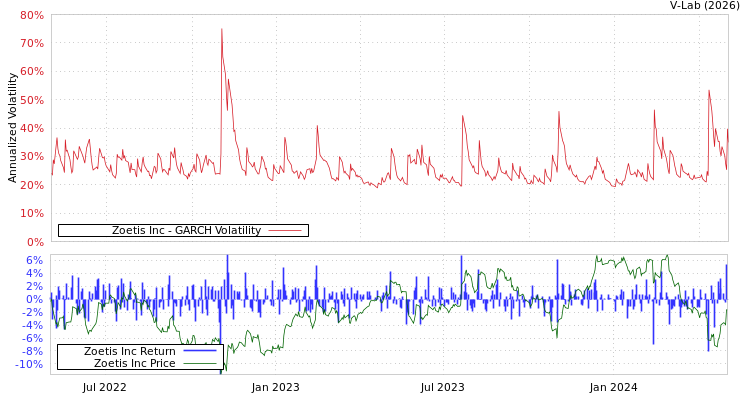Click the green Zoetis Inc Price legend line
This screenshot has width=750, height=400.
pos(200,364)
